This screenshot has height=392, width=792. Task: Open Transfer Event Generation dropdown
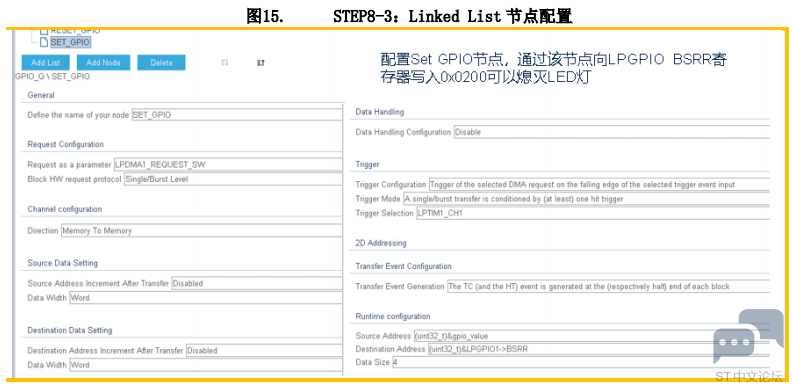pyautogui.click(x=609, y=286)
